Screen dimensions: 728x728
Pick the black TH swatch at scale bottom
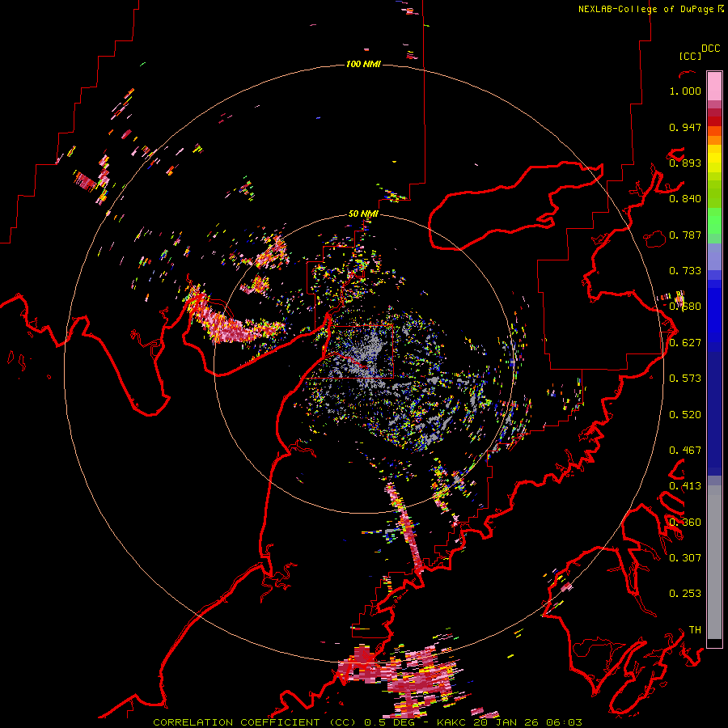(x=714, y=642)
